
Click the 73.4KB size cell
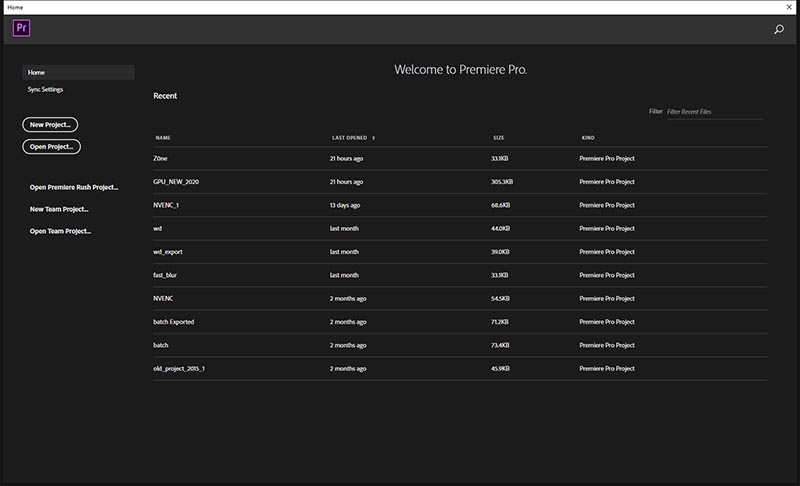[x=500, y=345]
